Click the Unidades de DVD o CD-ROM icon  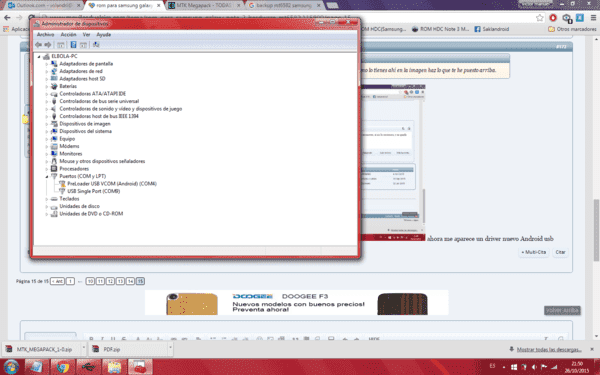point(54,214)
